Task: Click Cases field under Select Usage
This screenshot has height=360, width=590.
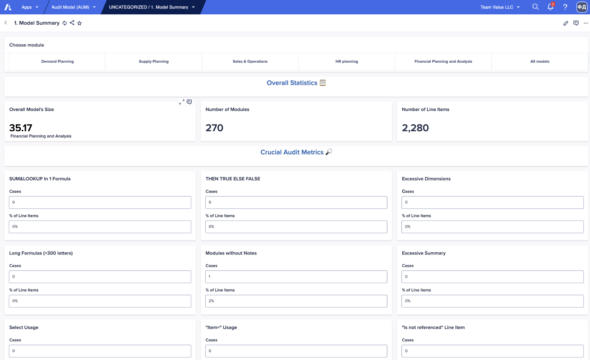Action: [100, 351]
